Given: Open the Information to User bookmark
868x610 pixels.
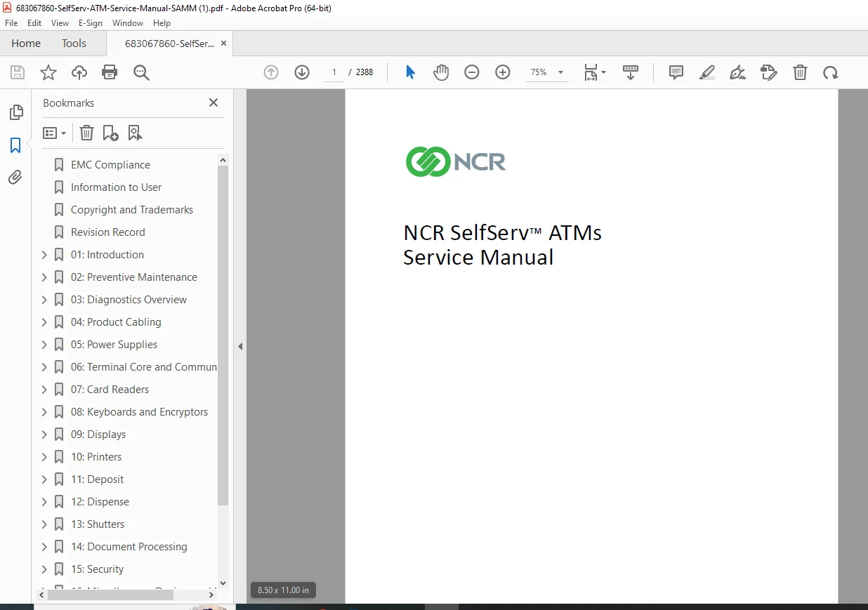Looking at the screenshot, I should tap(116, 187).
